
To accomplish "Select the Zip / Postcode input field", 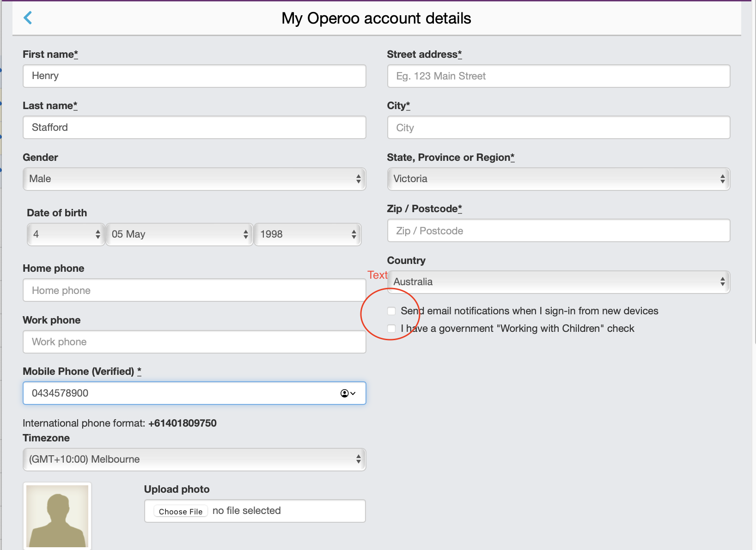I will click(x=558, y=231).
